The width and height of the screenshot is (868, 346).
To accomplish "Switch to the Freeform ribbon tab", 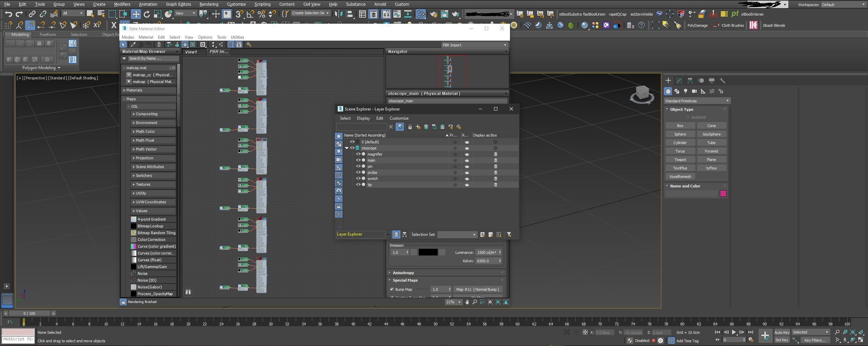I will 47,35.
